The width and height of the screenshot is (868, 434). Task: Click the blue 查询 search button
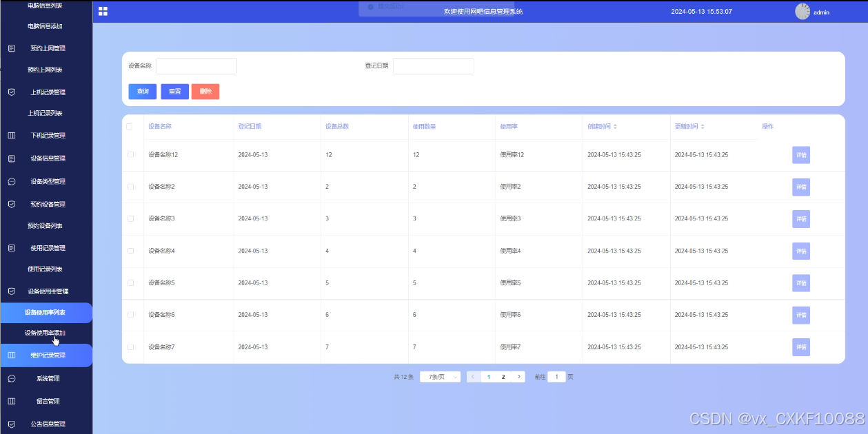[143, 92]
